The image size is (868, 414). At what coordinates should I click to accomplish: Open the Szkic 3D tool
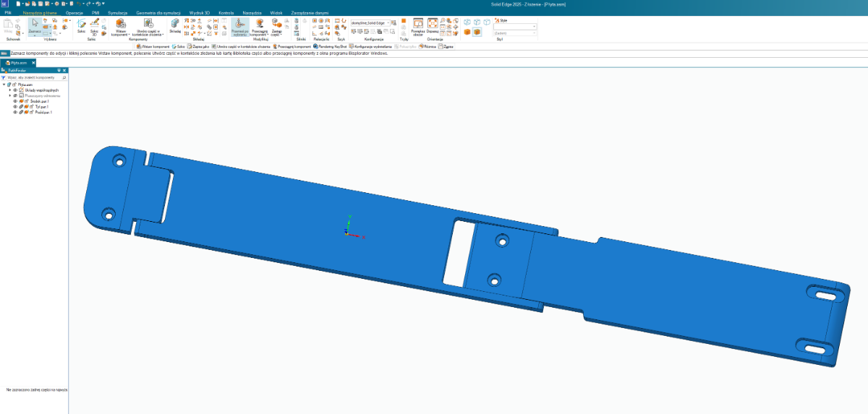[x=94, y=25]
